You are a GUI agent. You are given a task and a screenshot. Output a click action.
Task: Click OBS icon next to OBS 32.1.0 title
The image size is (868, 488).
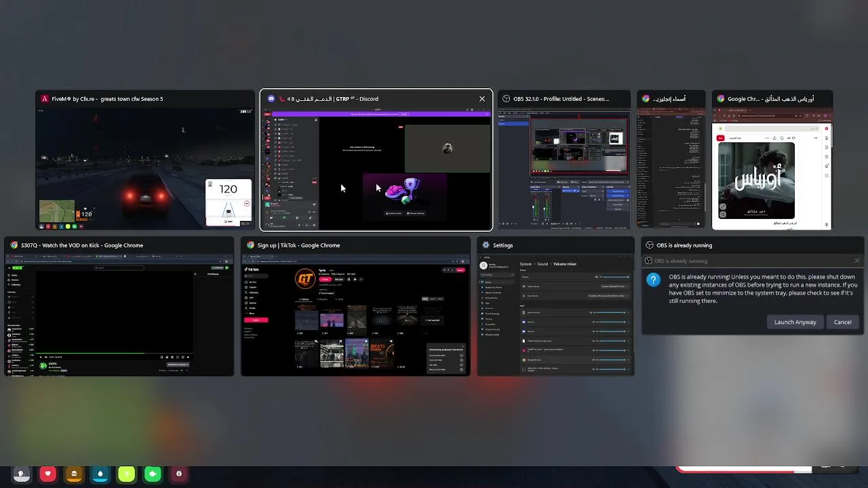click(506, 99)
